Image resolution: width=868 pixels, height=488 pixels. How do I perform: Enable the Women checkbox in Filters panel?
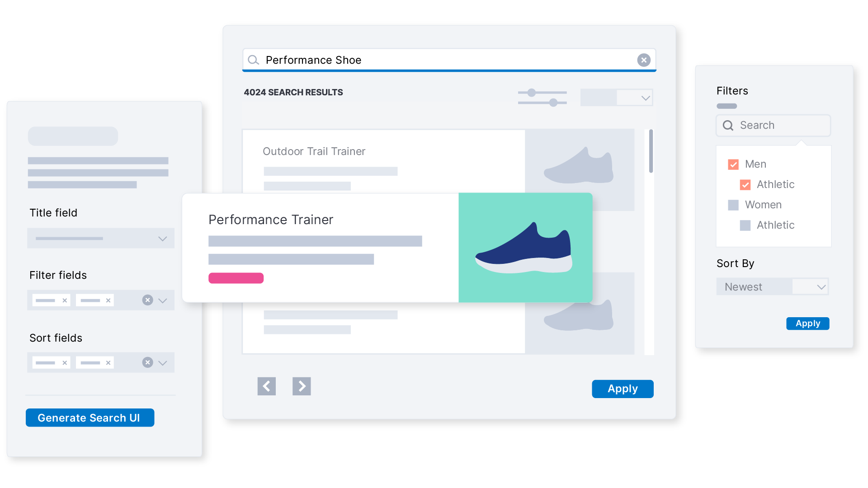point(732,204)
